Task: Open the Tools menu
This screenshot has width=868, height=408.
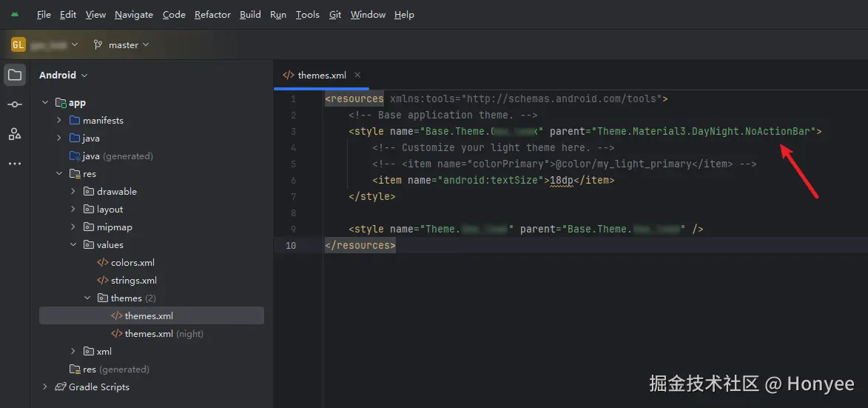Action: (307, 14)
